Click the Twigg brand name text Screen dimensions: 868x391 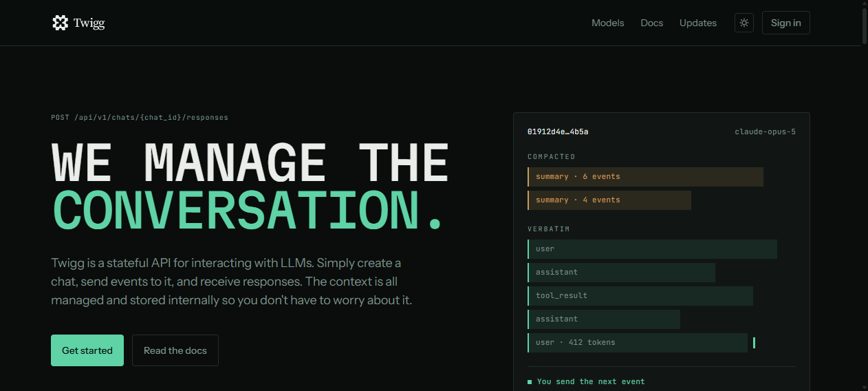point(89,23)
